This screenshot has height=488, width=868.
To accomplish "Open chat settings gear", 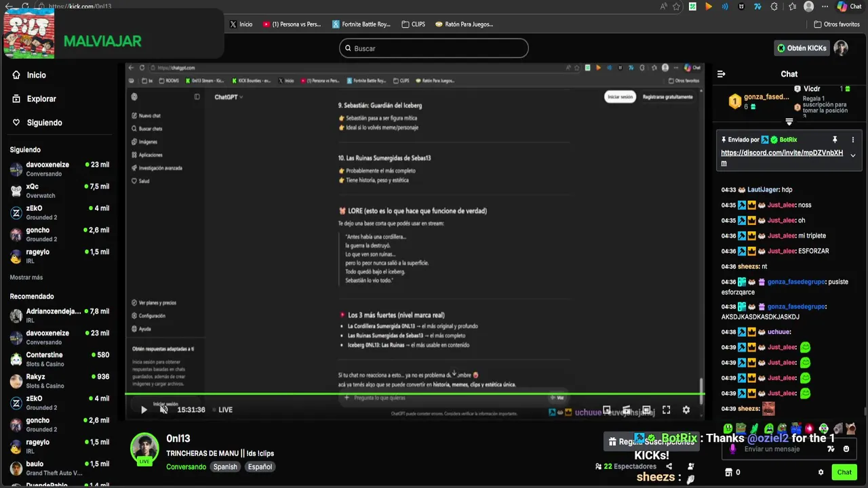I will [821, 472].
